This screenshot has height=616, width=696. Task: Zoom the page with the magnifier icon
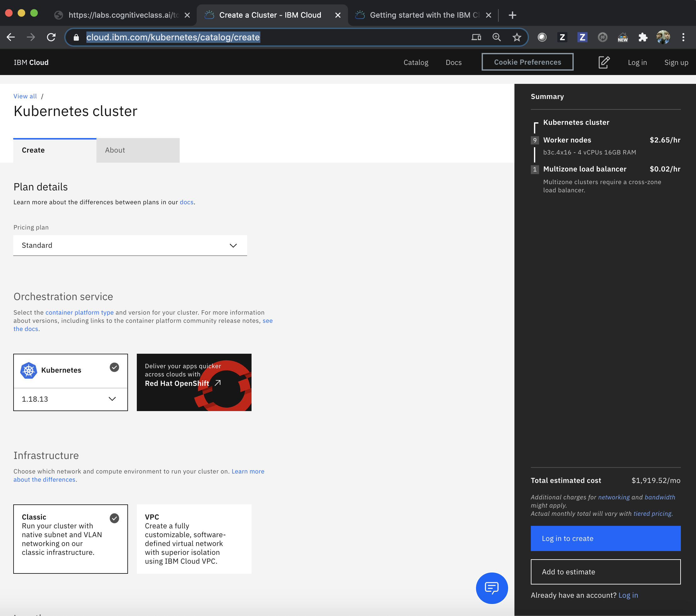click(496, 37)
